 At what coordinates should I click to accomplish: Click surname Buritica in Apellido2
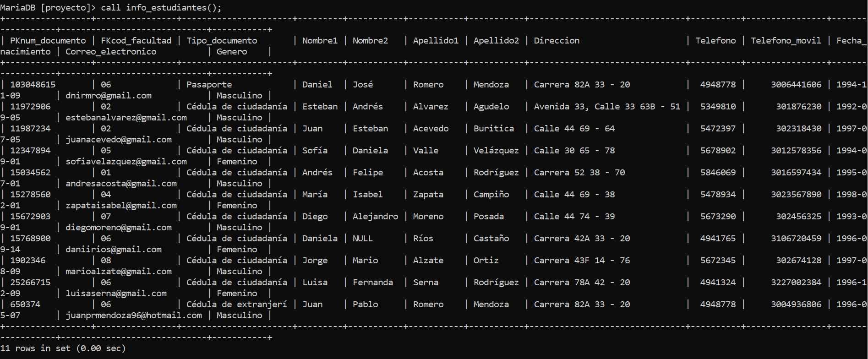tap(494, 129)
